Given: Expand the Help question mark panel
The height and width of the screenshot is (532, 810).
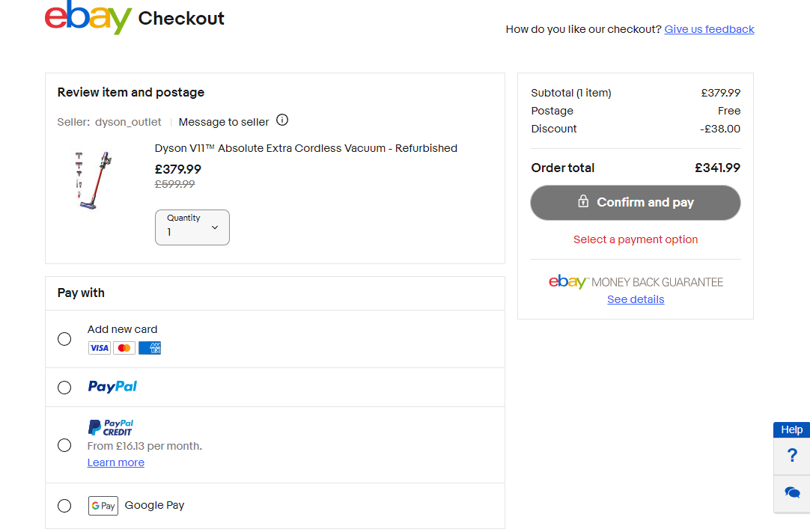Looking at the screenshot, I should click(x=792, y=456).
